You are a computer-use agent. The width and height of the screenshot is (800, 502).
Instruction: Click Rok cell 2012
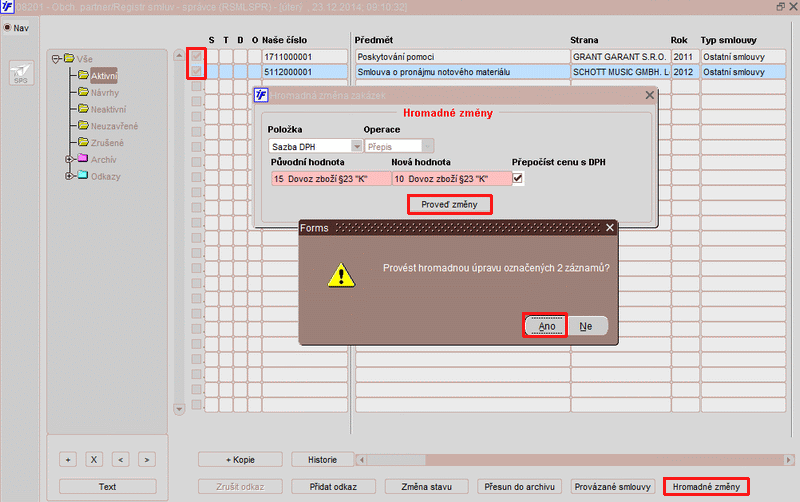[x=685, y=72]
